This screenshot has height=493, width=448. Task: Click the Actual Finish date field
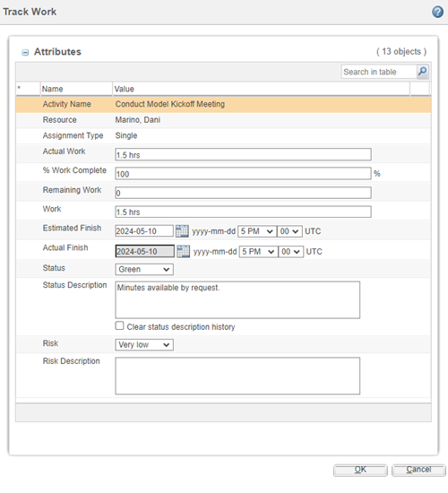click(x=144, y=252)
